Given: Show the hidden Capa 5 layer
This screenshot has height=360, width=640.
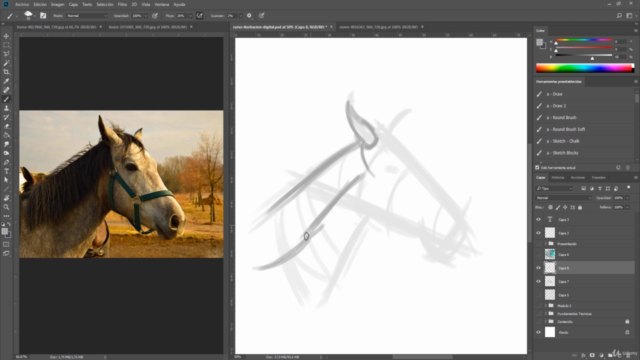Looking at the screenshot, I should [x=538, y=295].
